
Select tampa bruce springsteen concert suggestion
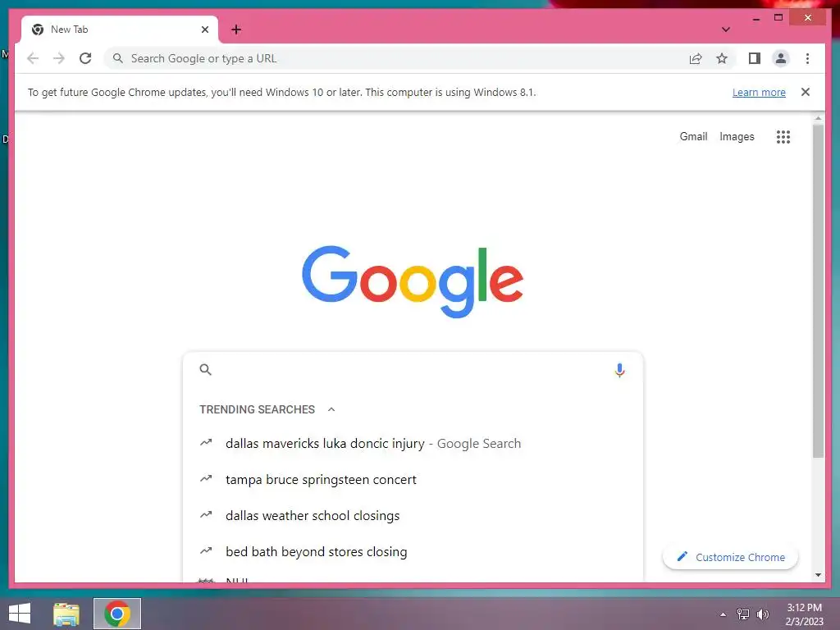(x=413, y=479)
